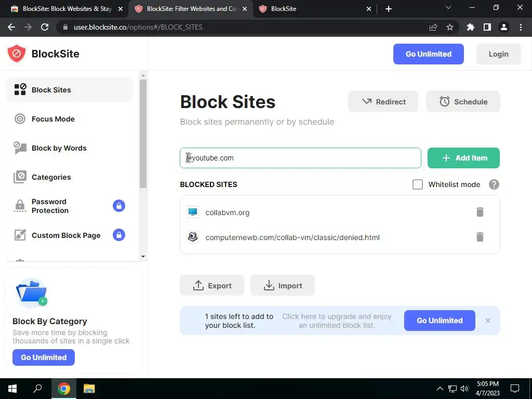
Task: Click the address bar URL
Action: coord(138,27)
